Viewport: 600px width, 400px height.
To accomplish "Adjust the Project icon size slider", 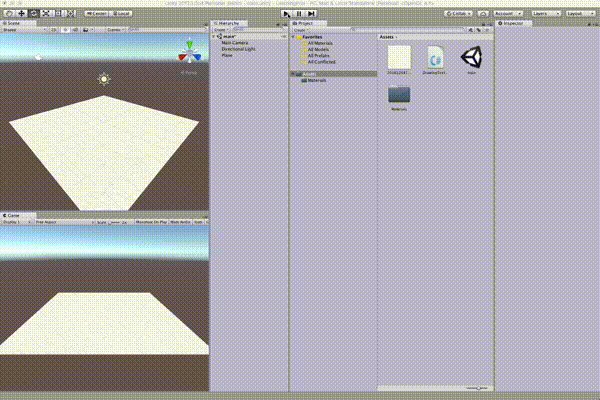I will point(477,388).
